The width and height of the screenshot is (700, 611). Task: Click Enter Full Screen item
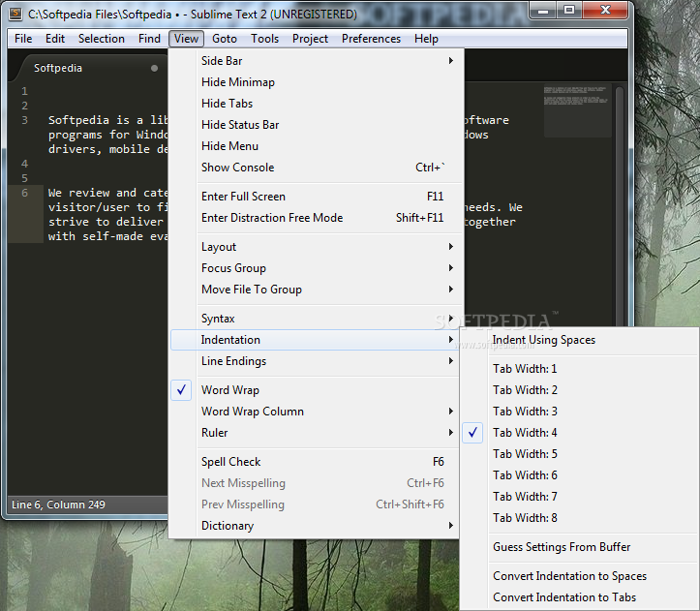(316, 197)
